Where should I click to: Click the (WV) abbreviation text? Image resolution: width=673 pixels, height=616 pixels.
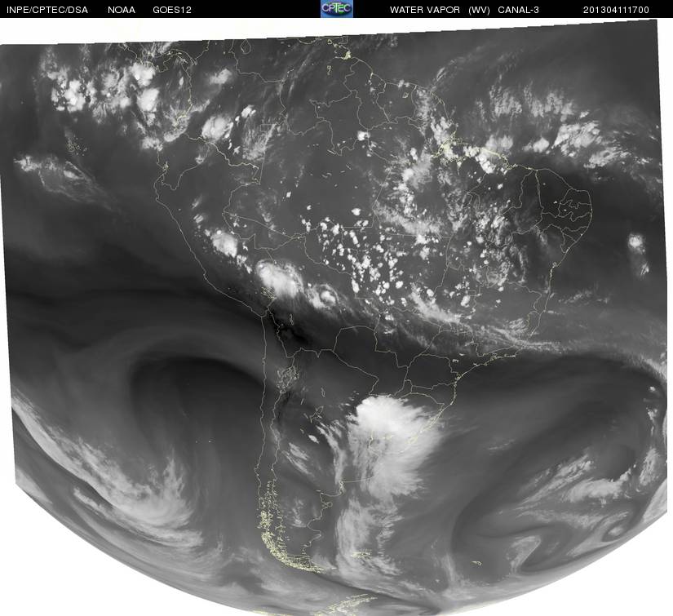coord(479,10)
